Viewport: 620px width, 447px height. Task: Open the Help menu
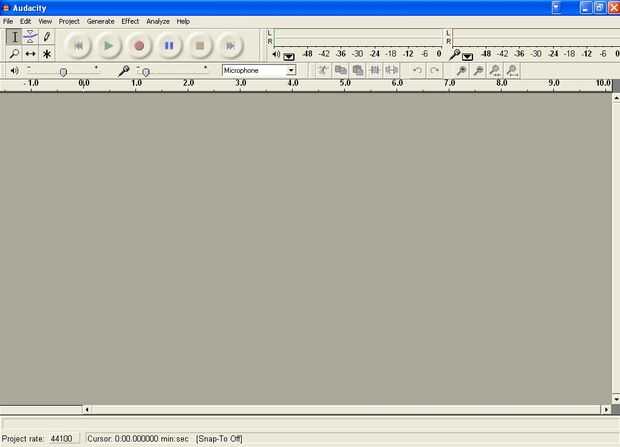click(x=183, y=21)
